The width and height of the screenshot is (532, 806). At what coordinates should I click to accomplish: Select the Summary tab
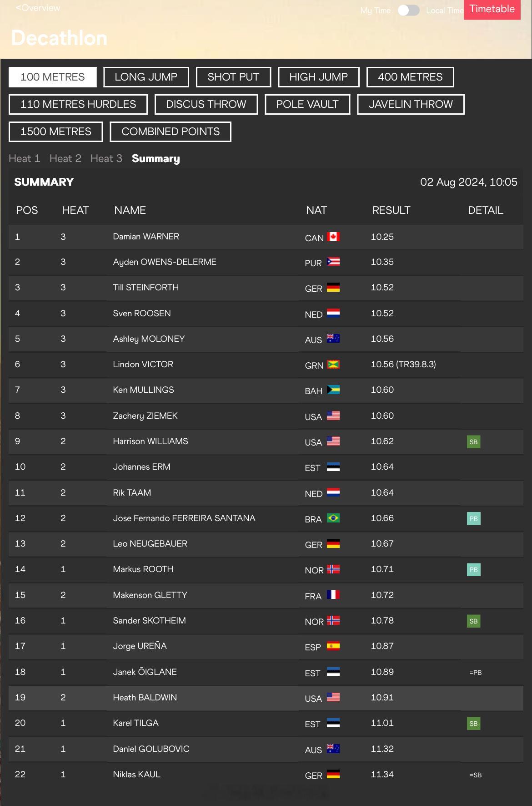pos(156,158)
